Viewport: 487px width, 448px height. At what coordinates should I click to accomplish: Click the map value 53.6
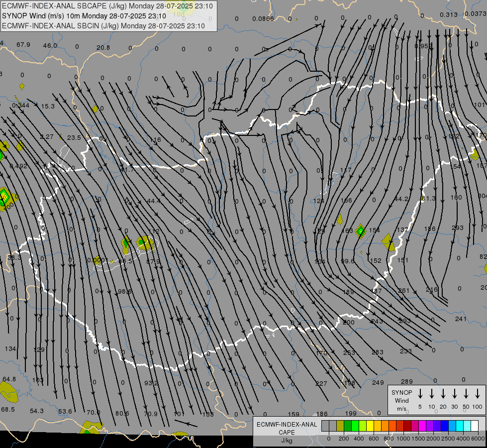tap(65, 412)
